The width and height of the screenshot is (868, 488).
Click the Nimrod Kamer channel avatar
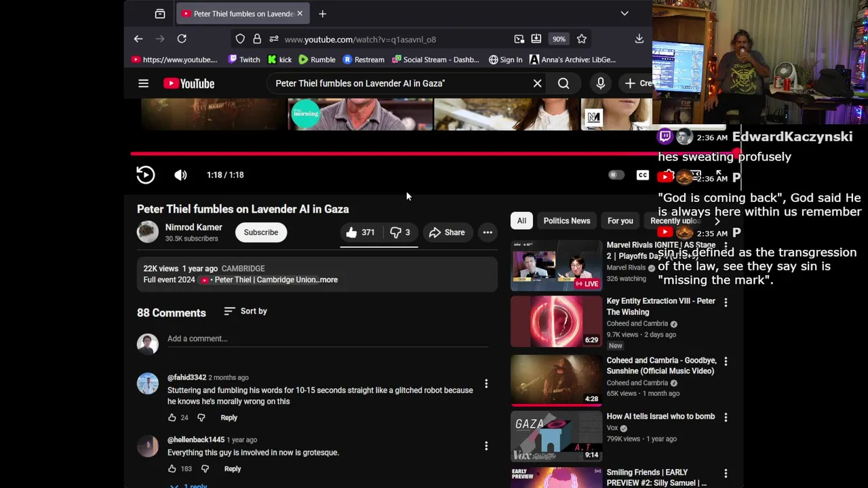tap(147, 232)
